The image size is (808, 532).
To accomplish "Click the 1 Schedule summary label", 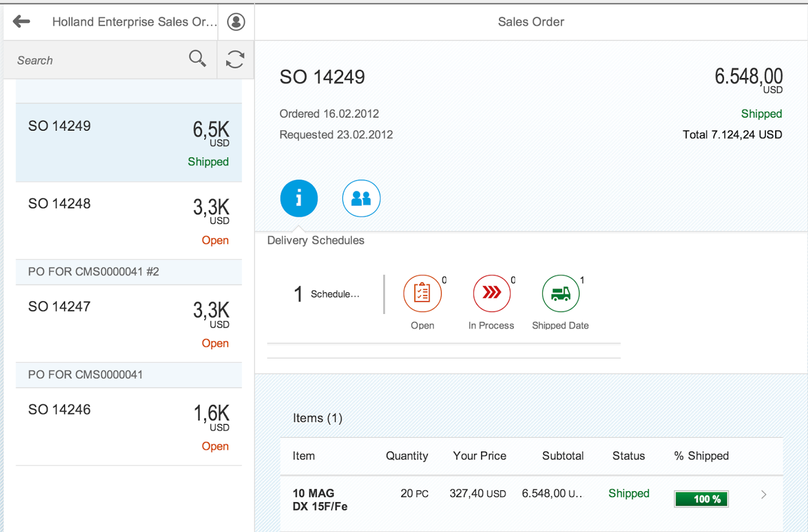I will tap(326, 294).
